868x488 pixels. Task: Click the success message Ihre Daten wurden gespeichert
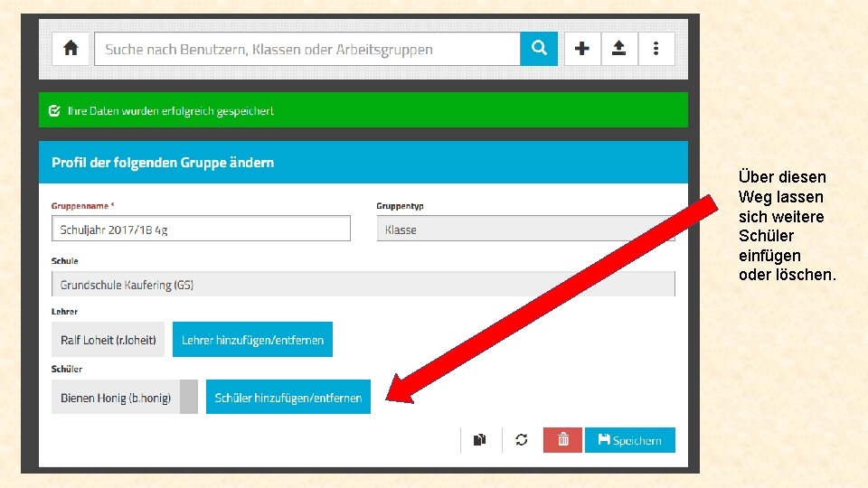[x=171, y=110]
